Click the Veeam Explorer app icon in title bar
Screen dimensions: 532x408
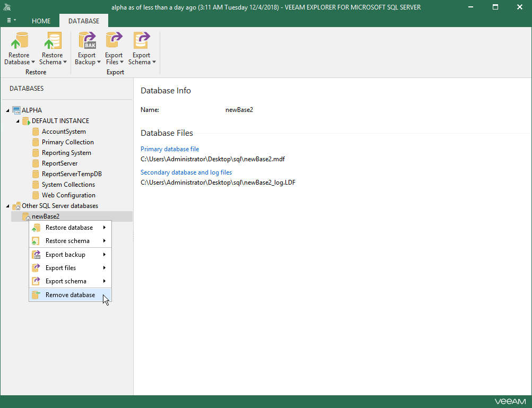(7, 7)
